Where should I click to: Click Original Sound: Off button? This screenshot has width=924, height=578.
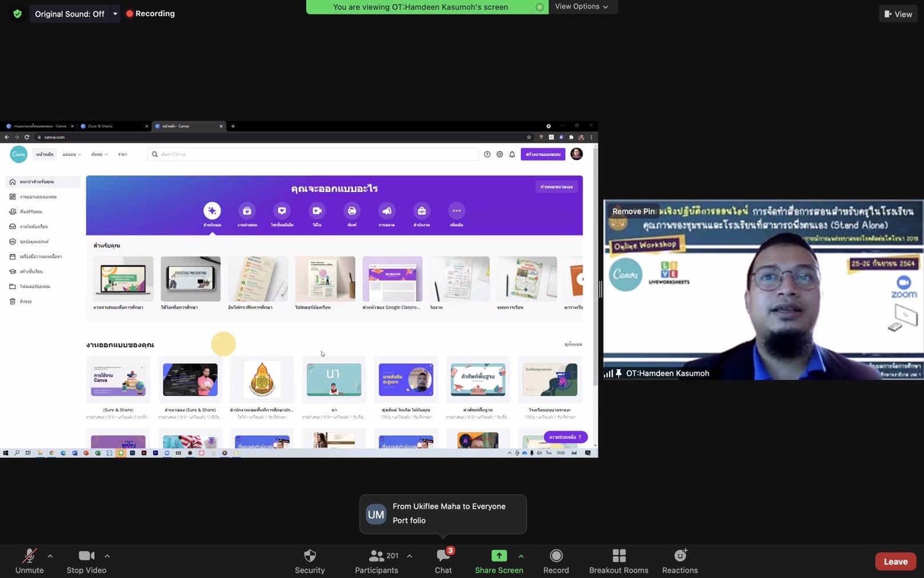(x=69, y=14)
